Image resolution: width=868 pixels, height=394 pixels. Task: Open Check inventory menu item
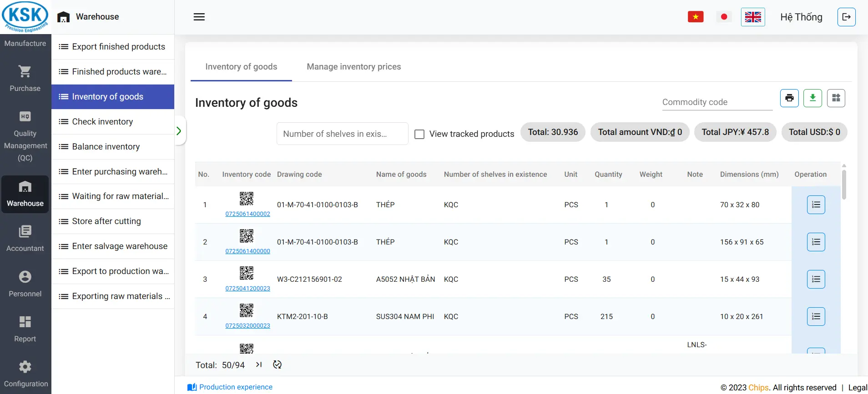coord(102,122)
